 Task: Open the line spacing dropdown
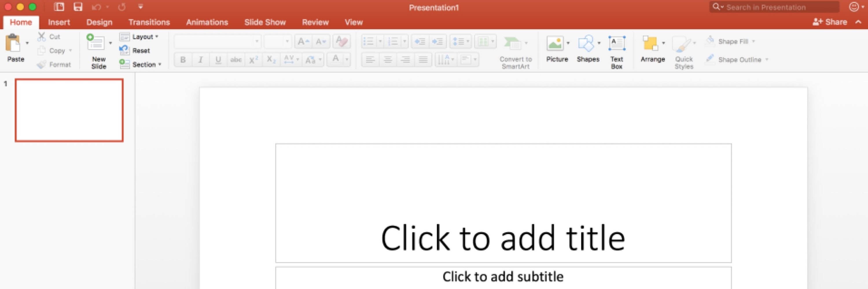click(461, 42)
